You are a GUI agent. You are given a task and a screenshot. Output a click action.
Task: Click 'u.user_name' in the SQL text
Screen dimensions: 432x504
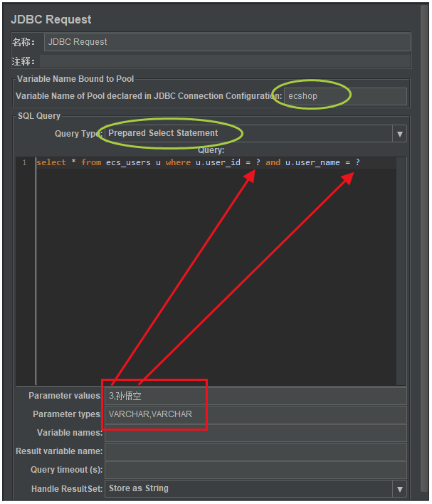point(312,162)
